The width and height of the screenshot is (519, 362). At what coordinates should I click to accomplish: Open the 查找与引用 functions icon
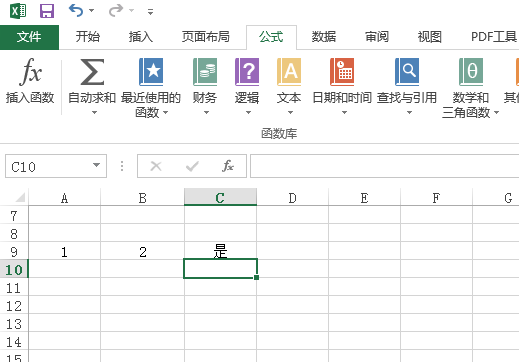tap(407, 72)
